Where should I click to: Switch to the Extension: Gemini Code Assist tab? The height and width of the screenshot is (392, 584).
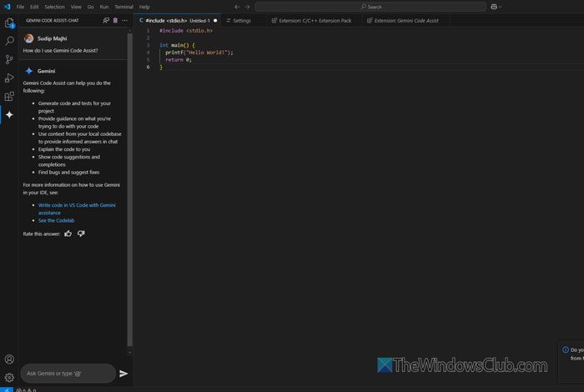405,20
